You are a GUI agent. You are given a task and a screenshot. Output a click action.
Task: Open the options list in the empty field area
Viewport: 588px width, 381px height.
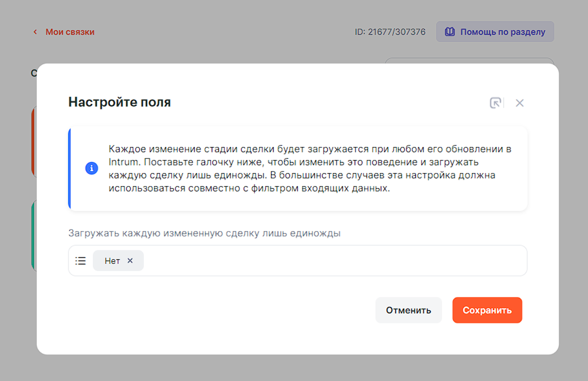tap(332, 261)
